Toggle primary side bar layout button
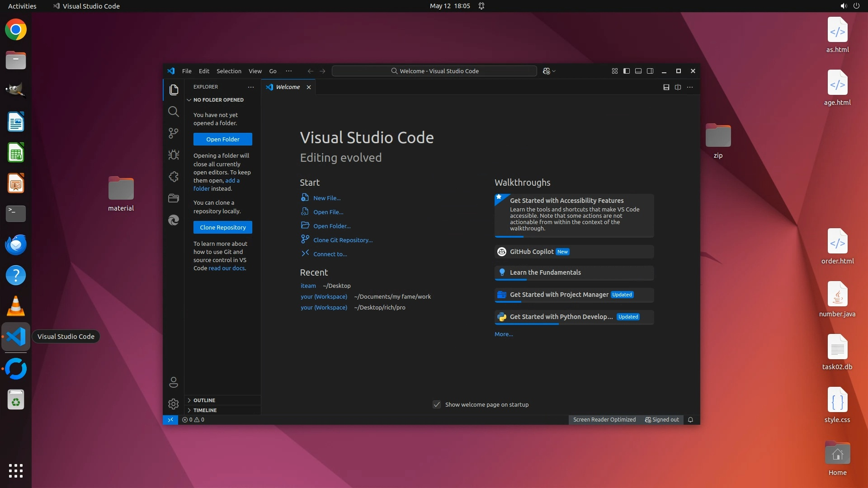Image resolution: width=868 pixels, height=488 pixels. 626,71
